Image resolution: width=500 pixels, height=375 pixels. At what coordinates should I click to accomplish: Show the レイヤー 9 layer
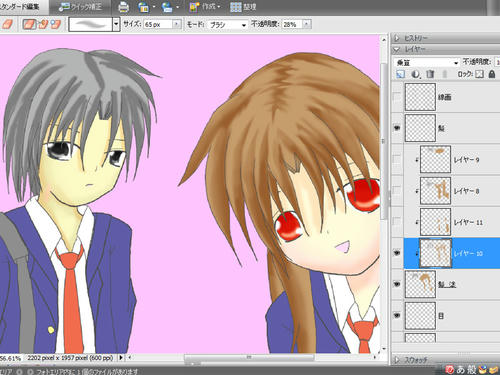click(x=397, y=159)
